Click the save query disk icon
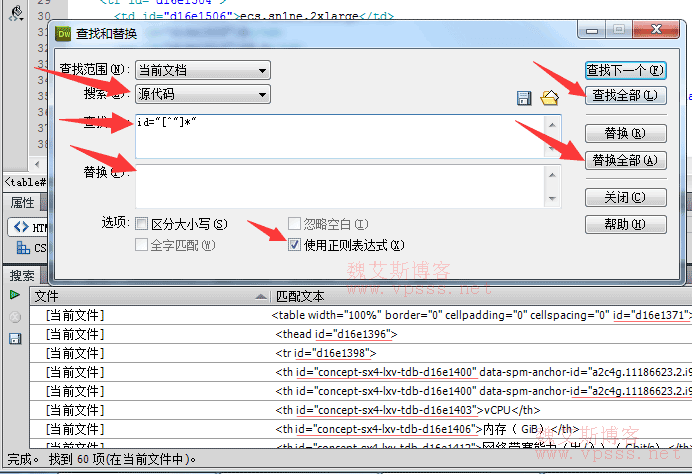Image resolution: width=692 pixels, height=474 pixels. pyautogui.click(x=523, y=97)
